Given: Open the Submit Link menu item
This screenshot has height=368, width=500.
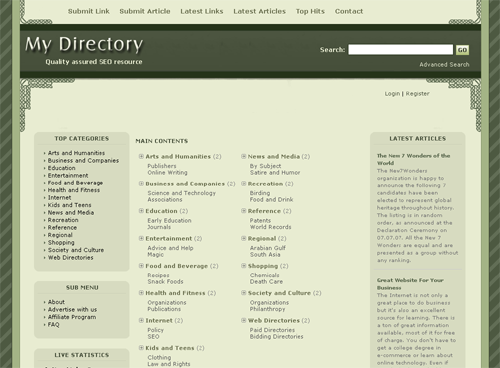Looking at the screenshot, I should (x=89, y=11).
